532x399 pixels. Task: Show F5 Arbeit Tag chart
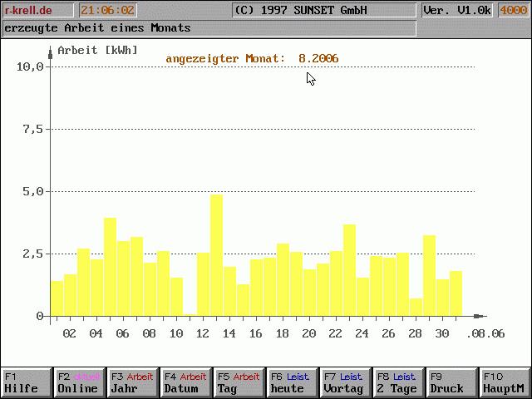click(x=239, y=382)
